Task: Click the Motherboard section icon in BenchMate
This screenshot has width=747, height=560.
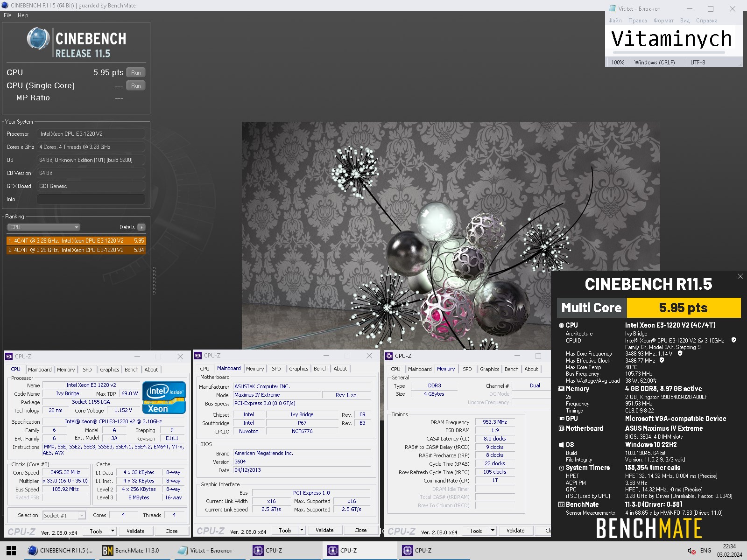Action: (561, 428)
